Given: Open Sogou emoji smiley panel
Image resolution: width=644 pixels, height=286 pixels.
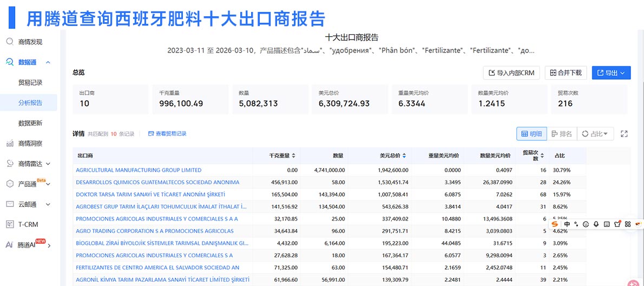Looking at the screenshot, I should click(x=586, y=224).
